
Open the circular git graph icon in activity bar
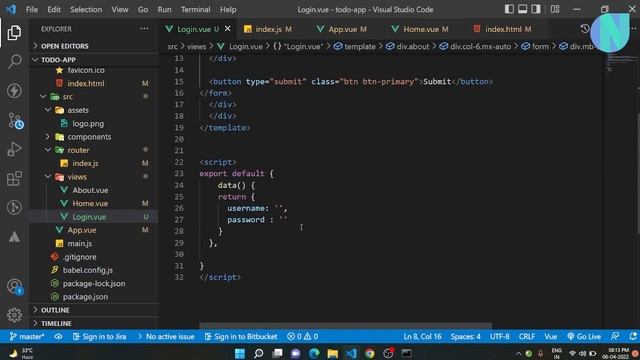[x=14, y=207]
